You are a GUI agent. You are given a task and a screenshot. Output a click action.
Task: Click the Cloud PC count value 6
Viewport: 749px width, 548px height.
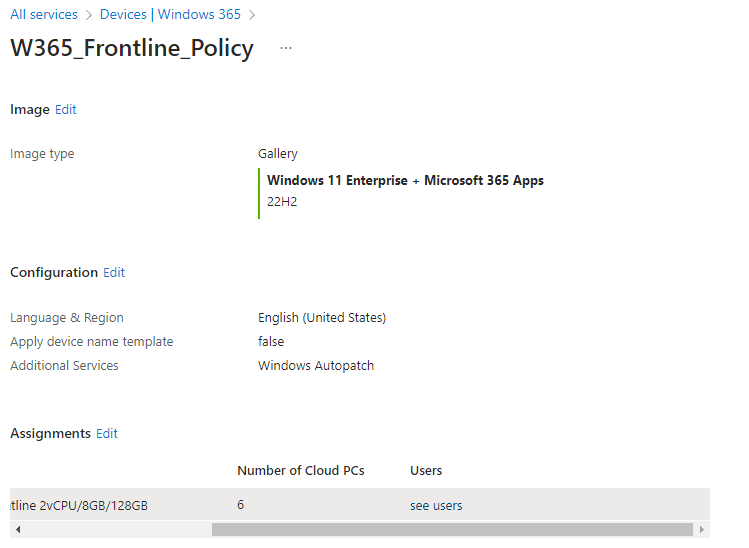[241, 505]
